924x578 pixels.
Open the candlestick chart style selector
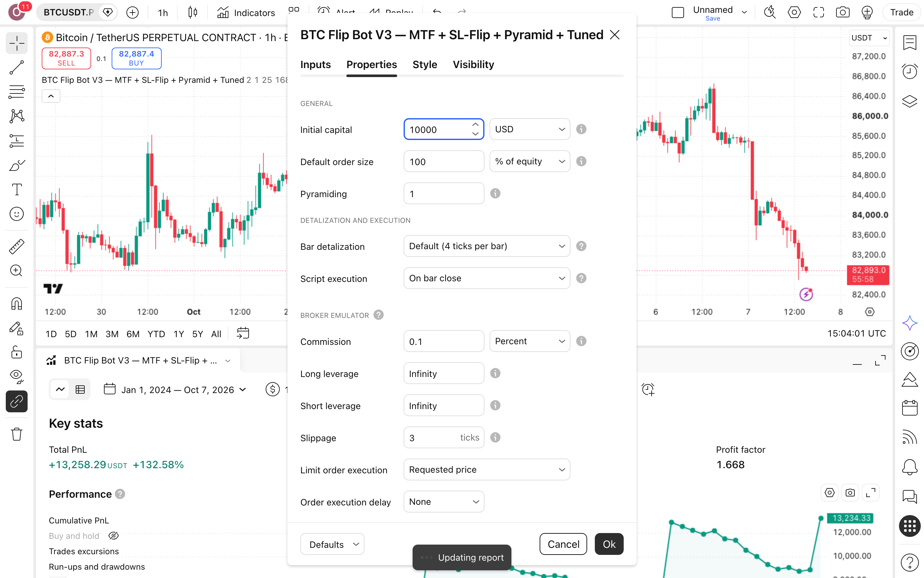click(193, 13)
